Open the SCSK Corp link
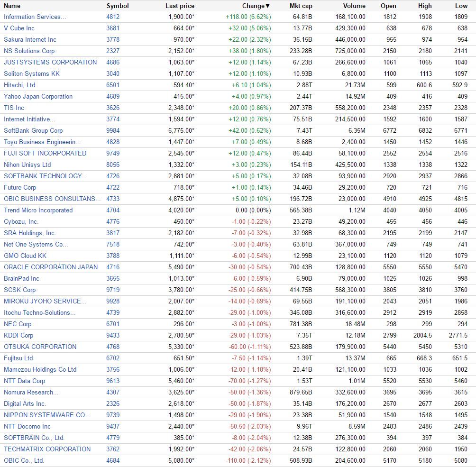The image size is (476, 467). point(20,290)
